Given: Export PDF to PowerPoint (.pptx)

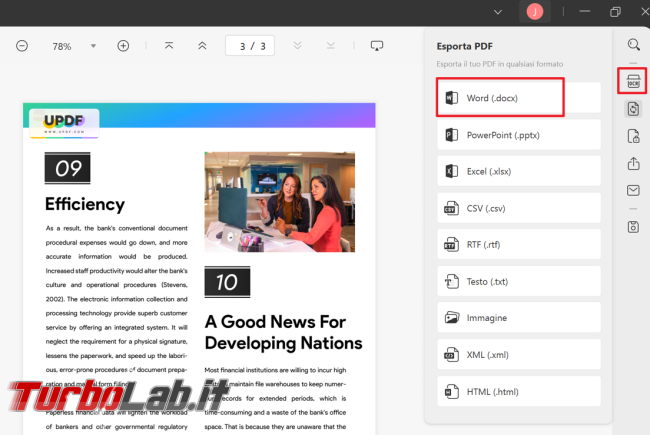Looking at the screenshot, I should click(519, 135).
